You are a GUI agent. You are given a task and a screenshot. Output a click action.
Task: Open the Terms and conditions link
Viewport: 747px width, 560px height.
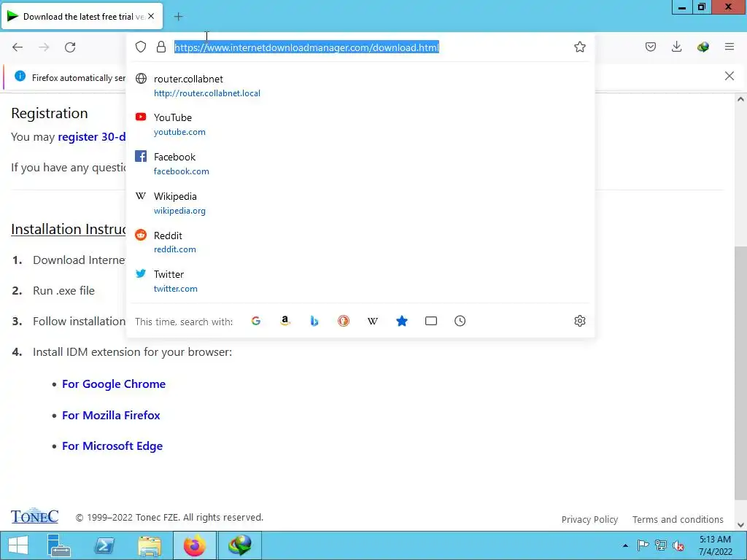(678, 519)
